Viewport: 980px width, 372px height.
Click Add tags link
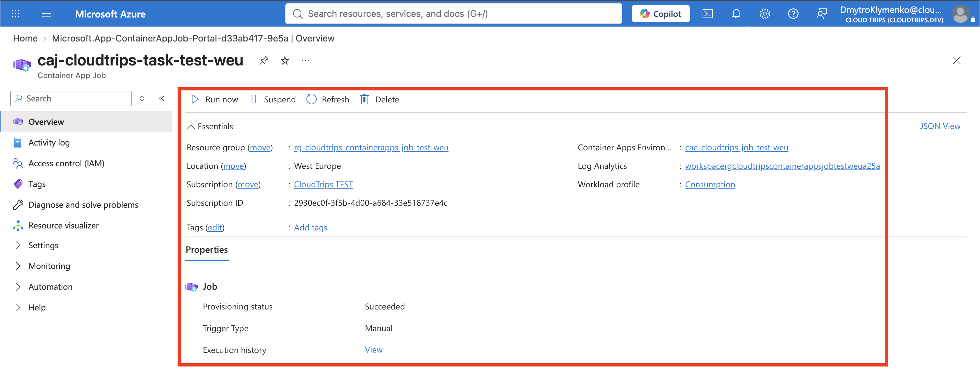[310, 227]
